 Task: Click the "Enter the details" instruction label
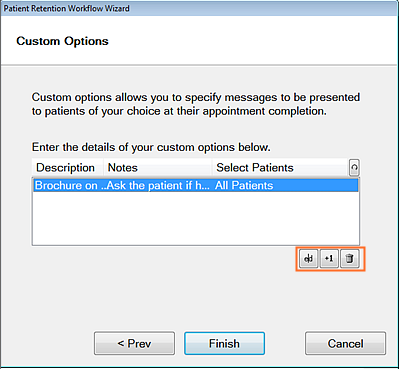151,147
